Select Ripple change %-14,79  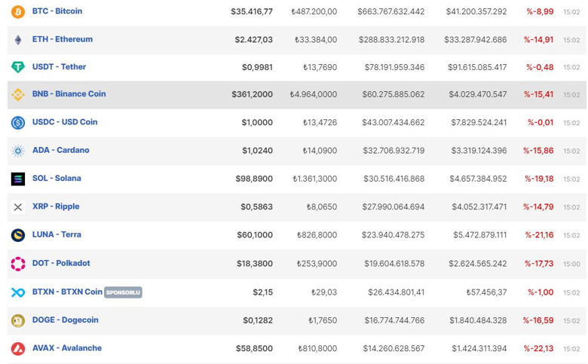pos(538,207)
